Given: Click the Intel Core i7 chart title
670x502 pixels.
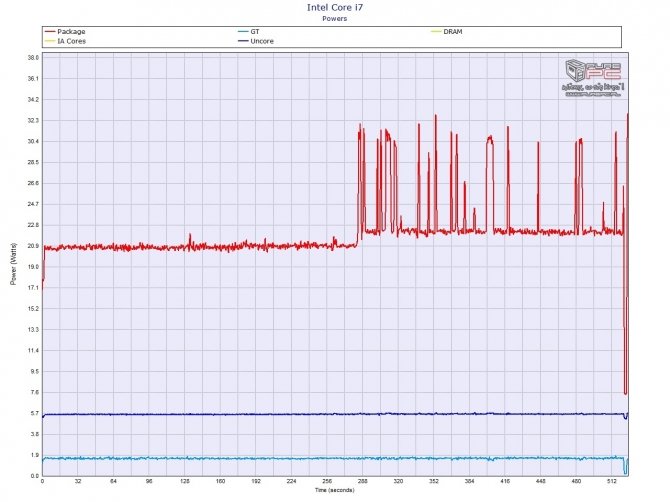Looking at the screenshot, I should [x=335, y=7].
